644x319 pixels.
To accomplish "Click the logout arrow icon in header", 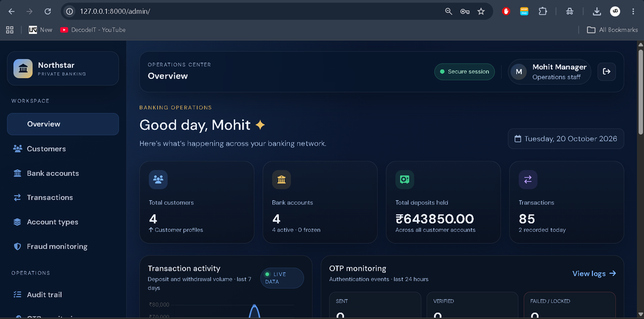I will [x=607, y=72].
